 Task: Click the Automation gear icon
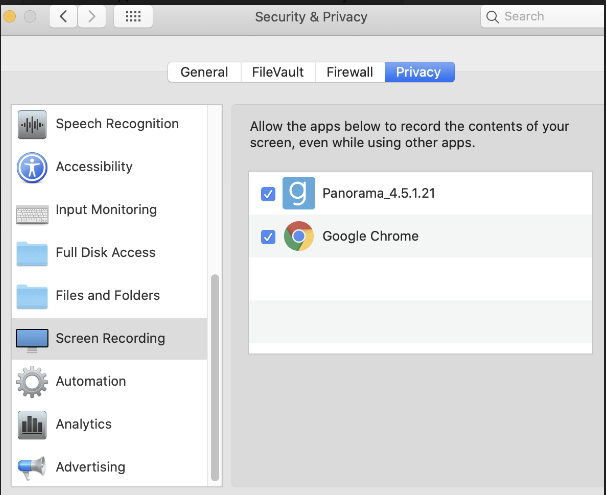(32, 382)
